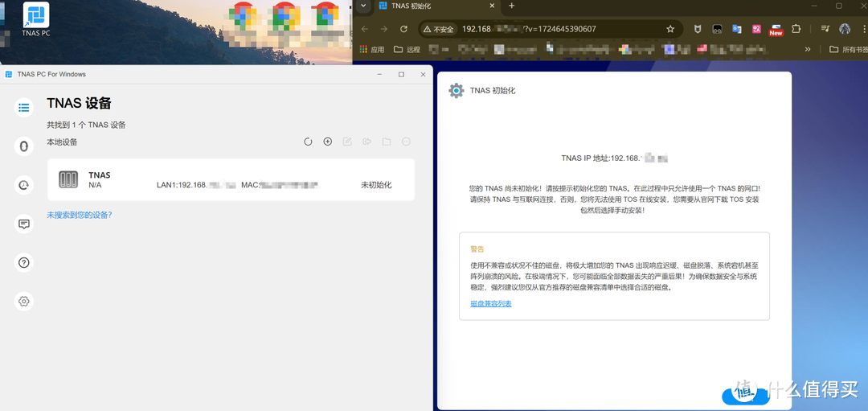
Task: Open the message/feedback icon in TNAS PC sidebar
Action: 23,224
